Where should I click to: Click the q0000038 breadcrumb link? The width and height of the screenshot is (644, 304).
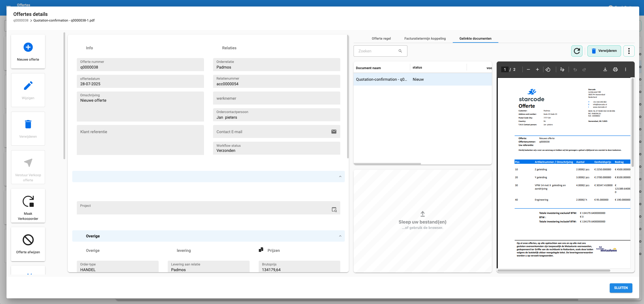tap(21, 20)
